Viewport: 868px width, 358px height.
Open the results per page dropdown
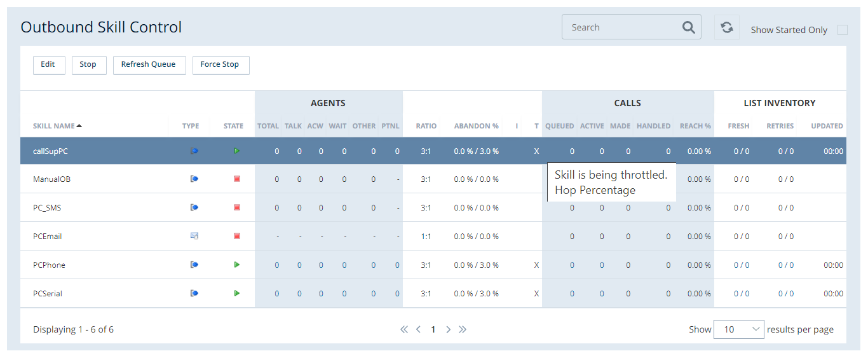click(x=738, y=329)
